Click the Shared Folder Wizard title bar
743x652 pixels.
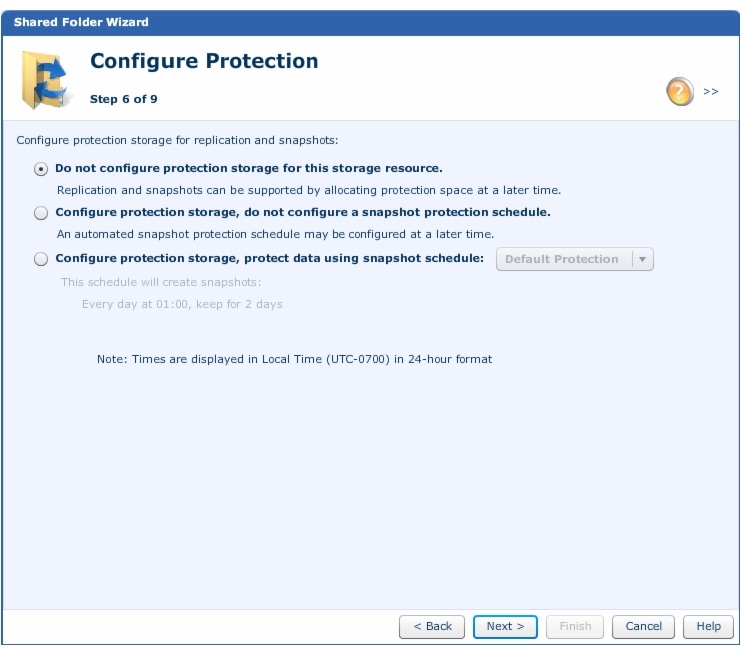pos(371,22)
